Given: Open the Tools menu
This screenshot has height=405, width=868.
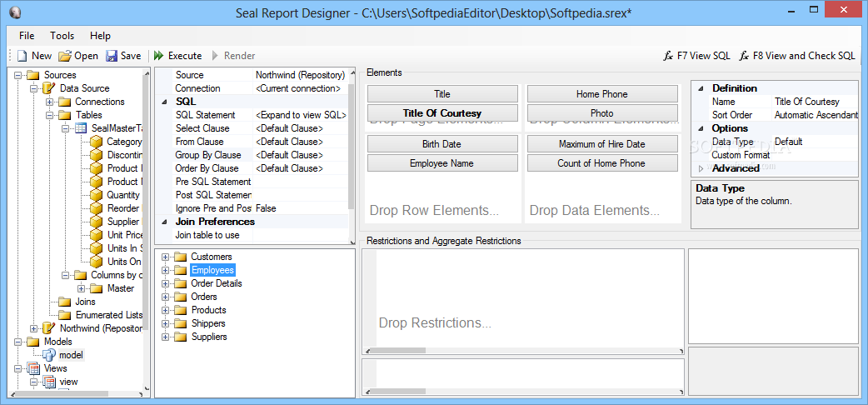Looking at the screenshot, I should coord(62,36).
